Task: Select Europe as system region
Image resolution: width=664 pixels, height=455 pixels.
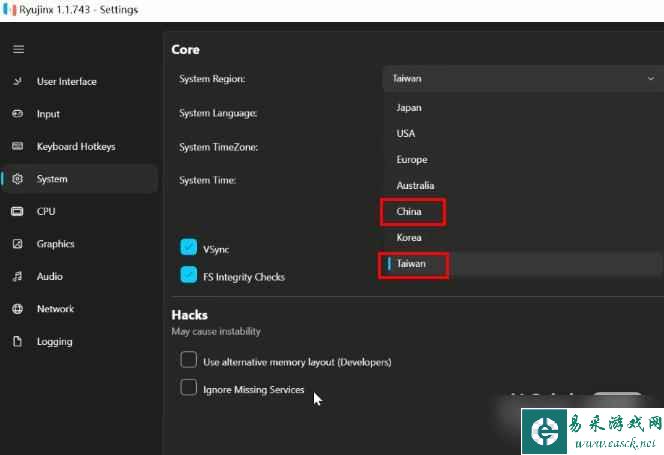Action: [411, 160]
